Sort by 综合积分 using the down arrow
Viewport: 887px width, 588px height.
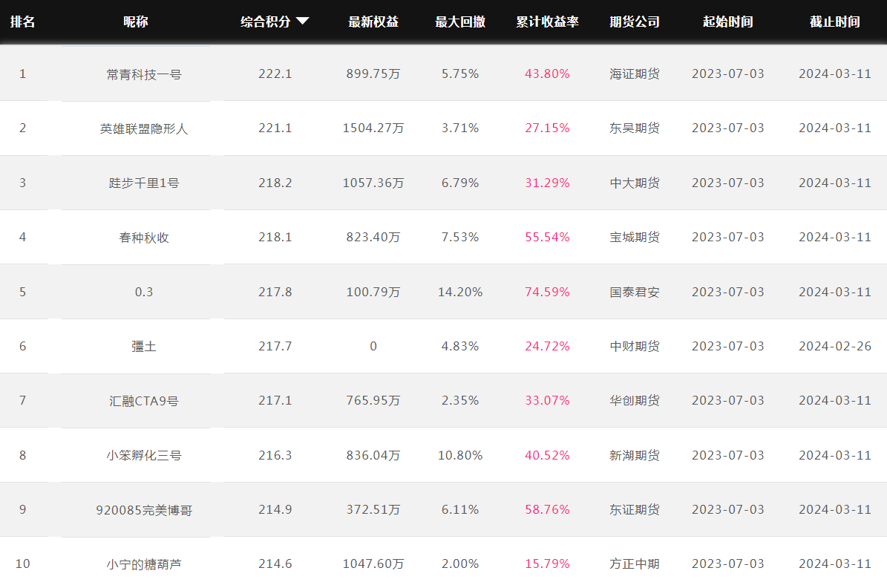coord(303,21)
